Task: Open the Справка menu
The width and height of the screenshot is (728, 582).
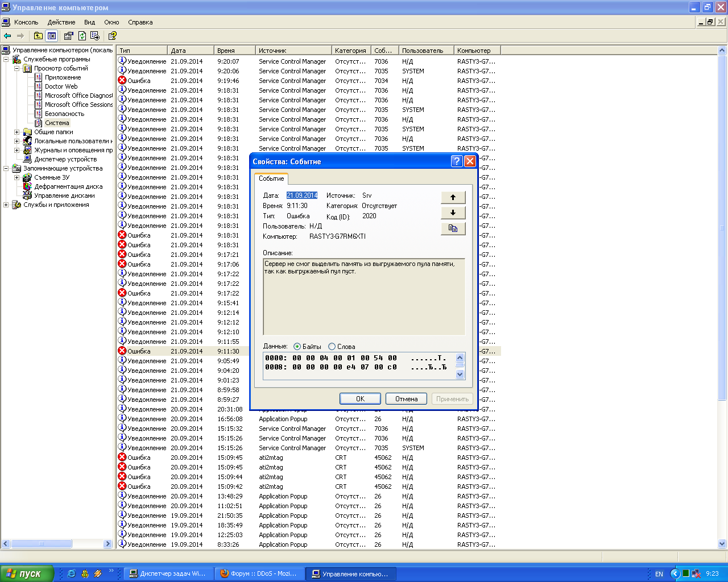Action: point(140,22)
